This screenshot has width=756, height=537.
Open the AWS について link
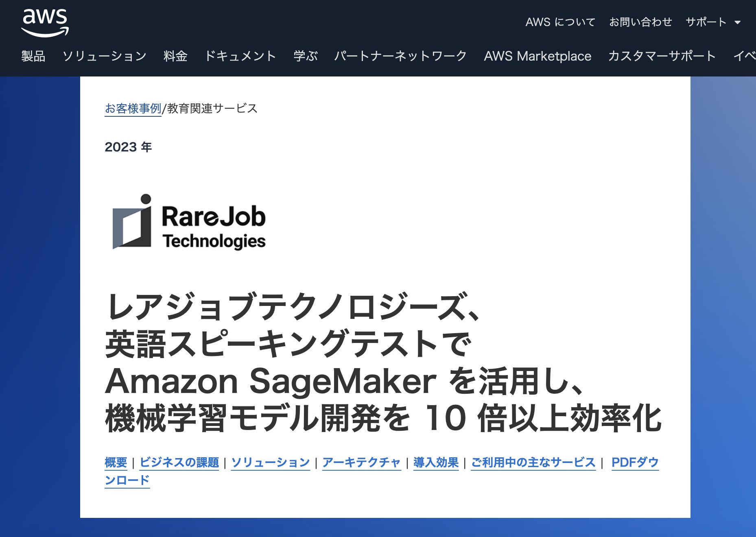point(560,22)
